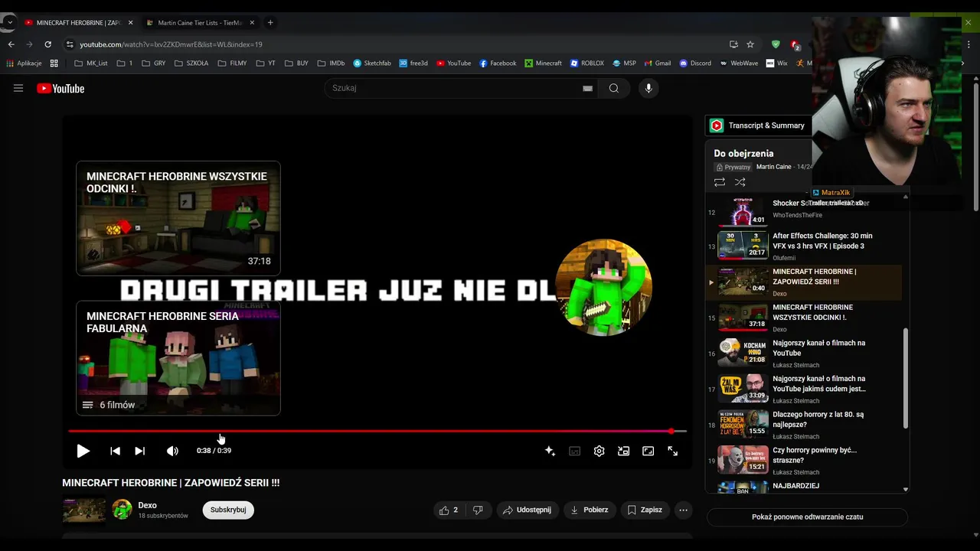
Task: Play 'Najgorszy kanał o filmach na YouTube'
Action: coord(804,353)
